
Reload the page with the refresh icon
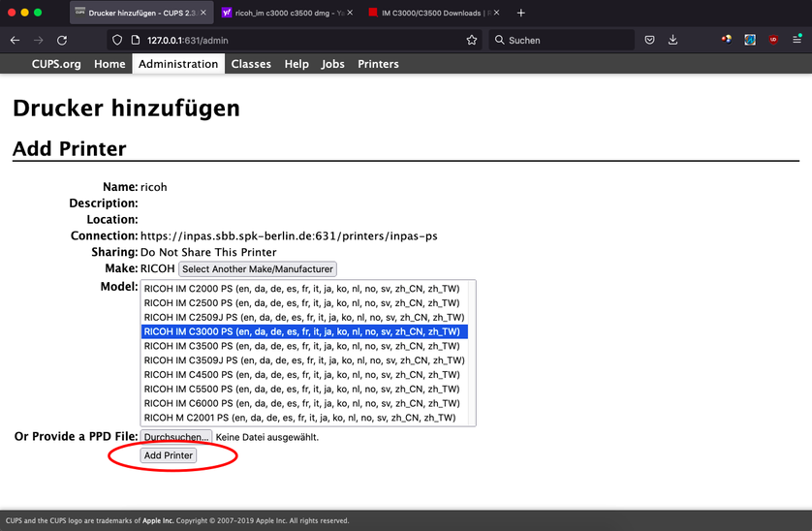coord(62,40)
